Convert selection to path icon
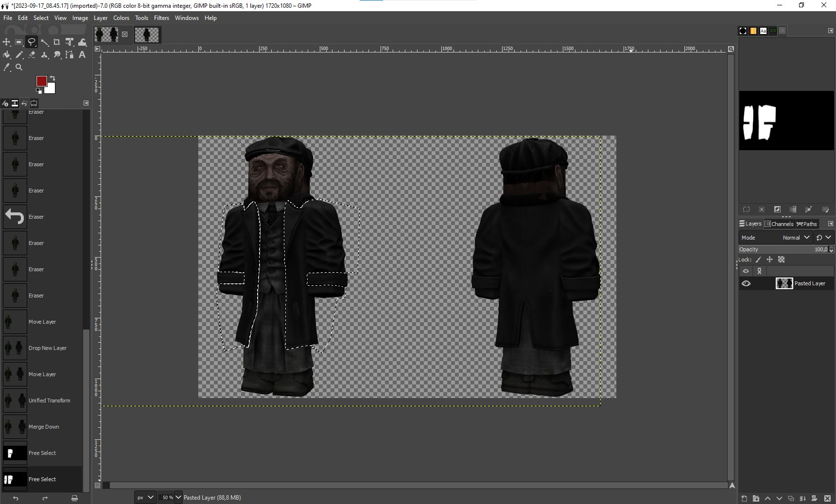 pyautogui.click(x=808, y=209)
